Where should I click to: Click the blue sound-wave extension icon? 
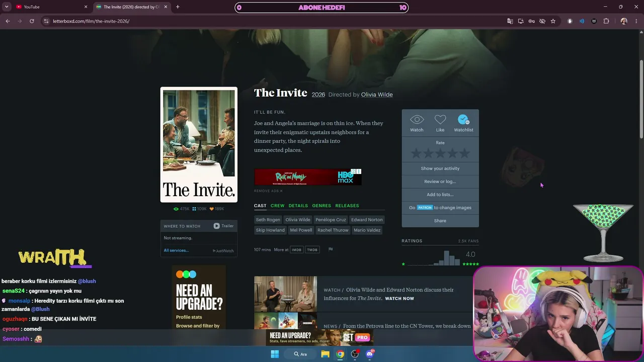582,21
